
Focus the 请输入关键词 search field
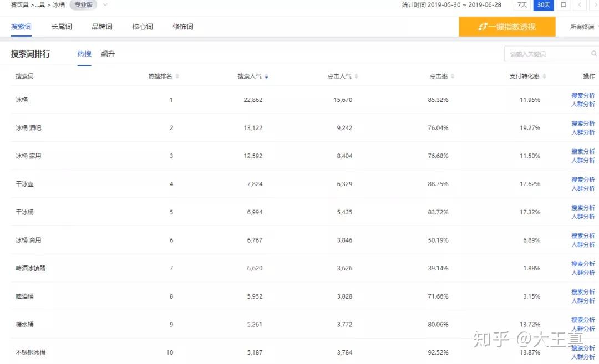point(551,54)
